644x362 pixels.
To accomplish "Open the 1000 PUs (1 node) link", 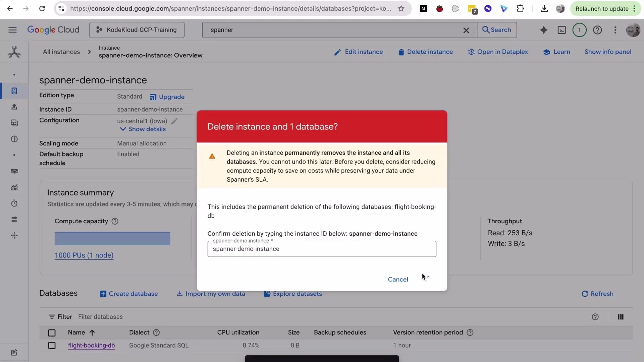I will click(84, 255).
